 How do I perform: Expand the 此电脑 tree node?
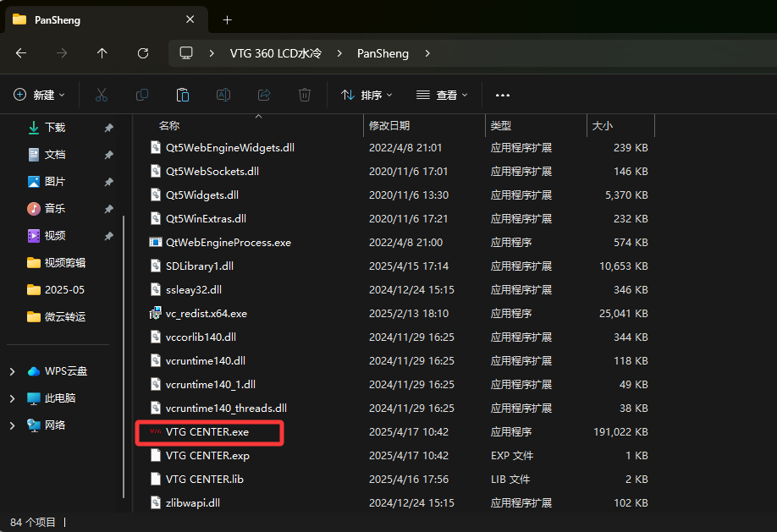tap(12, 398)
